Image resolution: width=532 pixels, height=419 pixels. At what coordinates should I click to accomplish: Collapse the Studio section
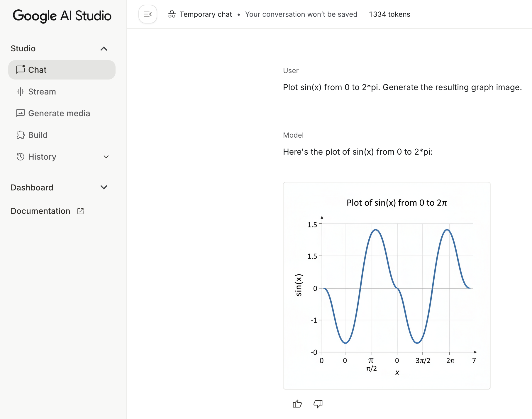[104, 49]
